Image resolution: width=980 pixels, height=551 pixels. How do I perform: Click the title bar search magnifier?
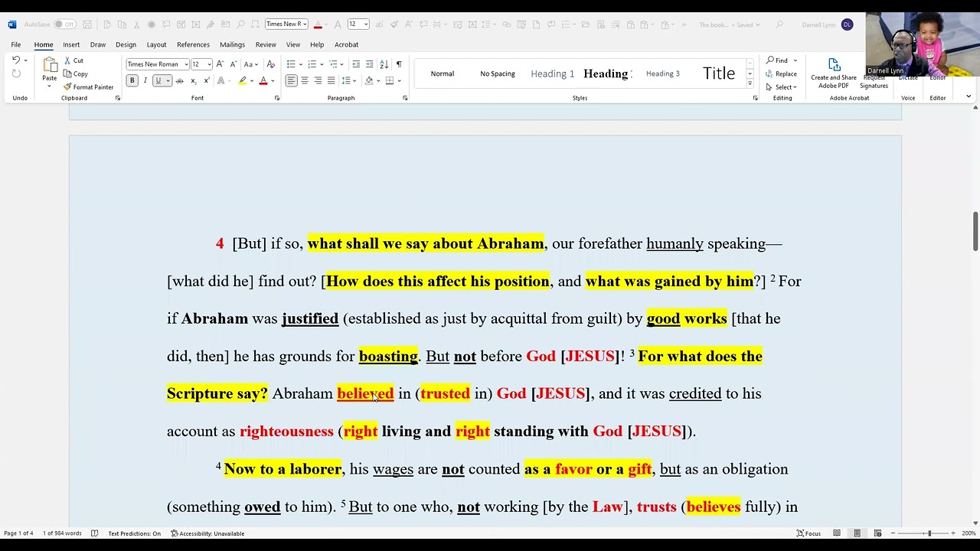779,24
